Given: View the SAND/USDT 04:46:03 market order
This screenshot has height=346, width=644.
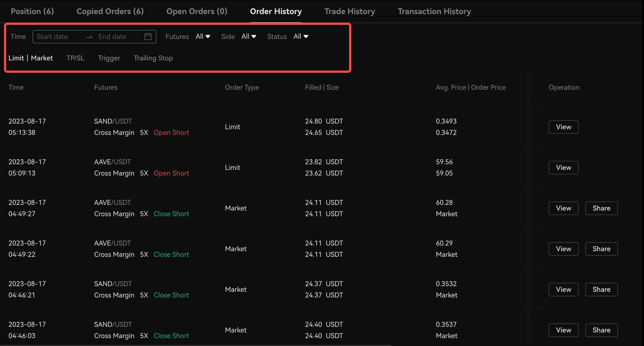Looking at the screenshot, I should pyautogui.click(x=563, y=330).
